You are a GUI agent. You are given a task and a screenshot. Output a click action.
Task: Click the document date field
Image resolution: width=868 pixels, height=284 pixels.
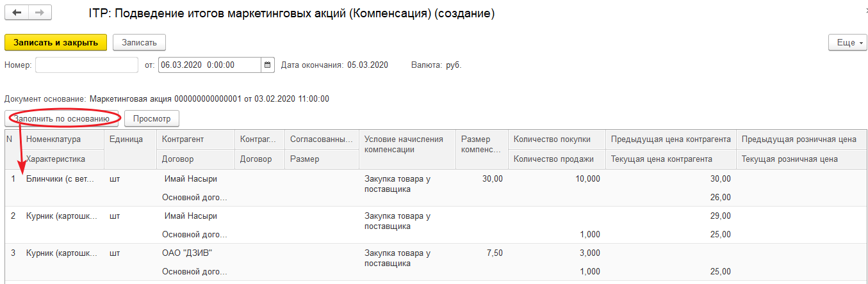point(209,65)
